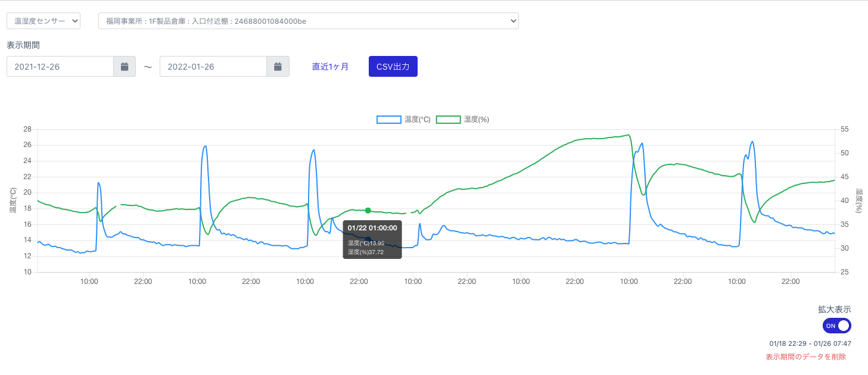The width and height of the screenshot is (868, 375).
Task: Click the last 22:00 x-axis label
Action: [x=791, y=282]
